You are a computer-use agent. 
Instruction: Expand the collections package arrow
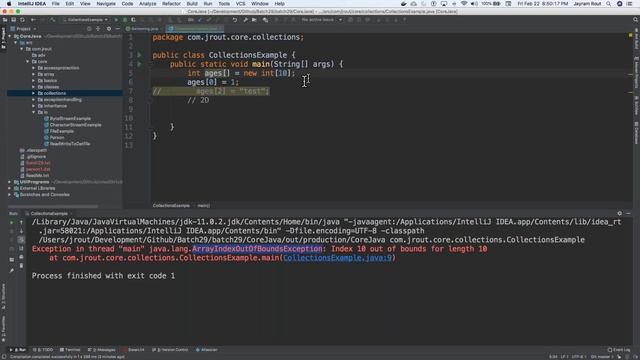point(33,93)
